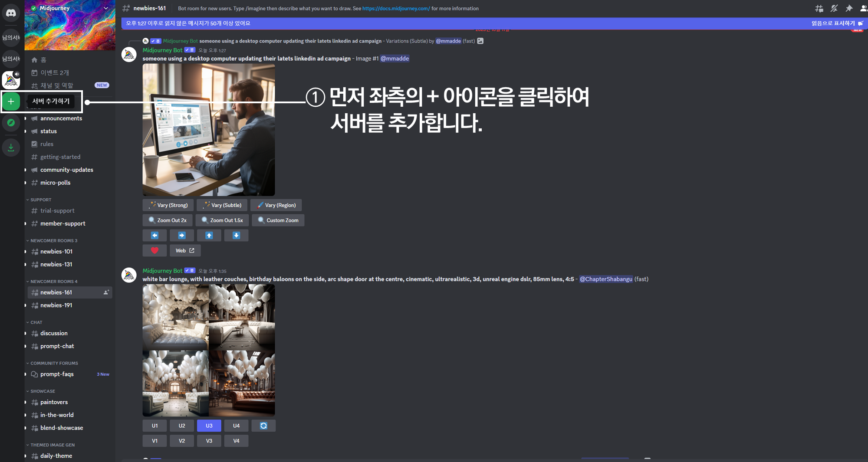
Task: Open the discussion channel
Action: click(x=69, y=334)
